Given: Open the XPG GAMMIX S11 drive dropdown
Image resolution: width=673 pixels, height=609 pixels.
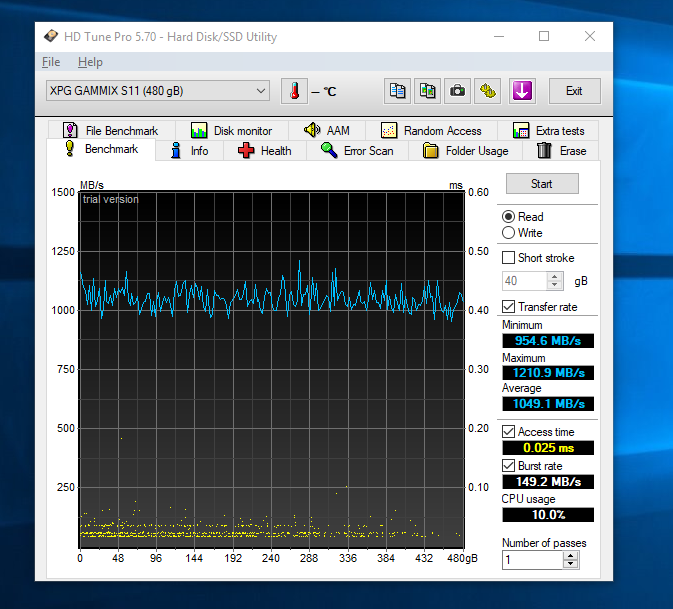Looking at the screenshot, I should tap(158, 91).
